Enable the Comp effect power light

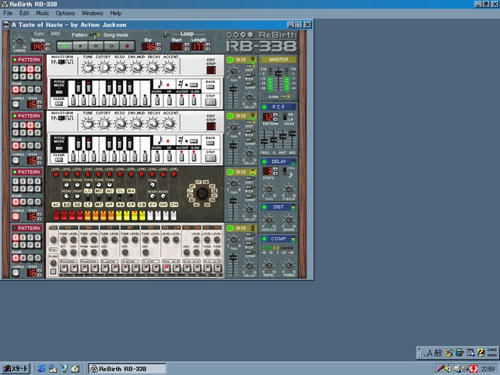click(264, 239)
